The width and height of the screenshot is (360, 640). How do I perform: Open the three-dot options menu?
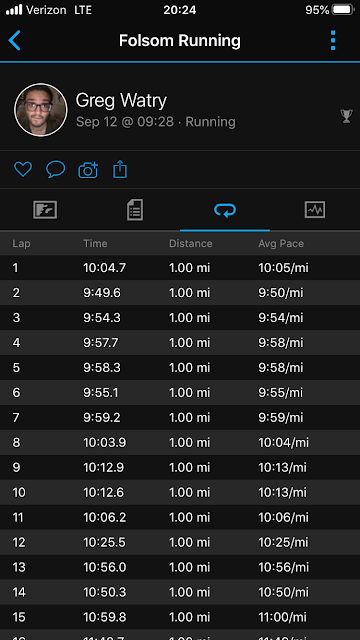(x=333, y=40)
